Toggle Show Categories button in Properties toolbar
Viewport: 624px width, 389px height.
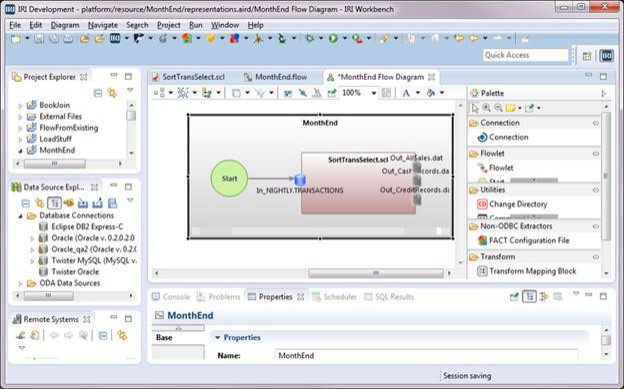(x=529, y=297)
